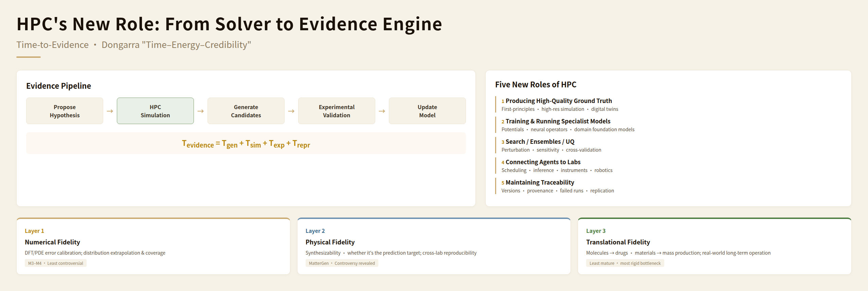Click the slide title 'HPC's New Role: From Solver to Evidence Engine'
The height and width of the screenshot is (291, 868).
[229, 24]
